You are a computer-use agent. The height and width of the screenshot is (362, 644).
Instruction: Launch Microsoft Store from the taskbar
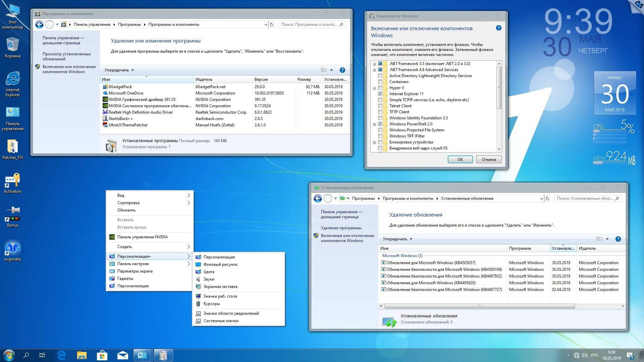coord(102,355)
